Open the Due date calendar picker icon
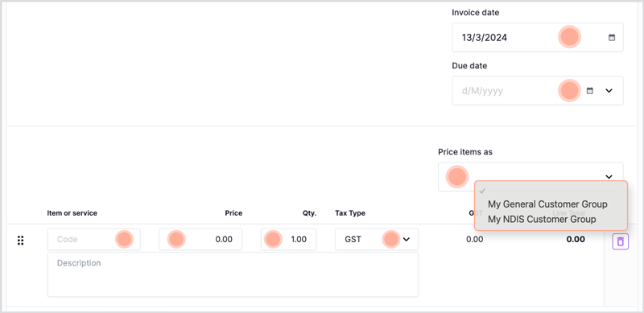The width and height of the screenshot is (644, 313). point(590,91)
